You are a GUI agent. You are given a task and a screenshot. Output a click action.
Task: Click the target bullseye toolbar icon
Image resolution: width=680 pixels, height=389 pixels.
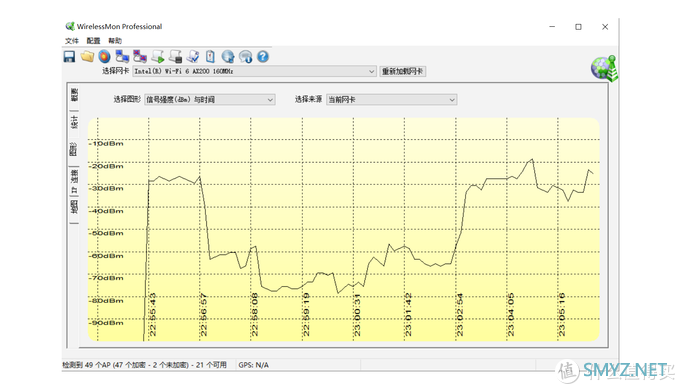pos(105,57)
